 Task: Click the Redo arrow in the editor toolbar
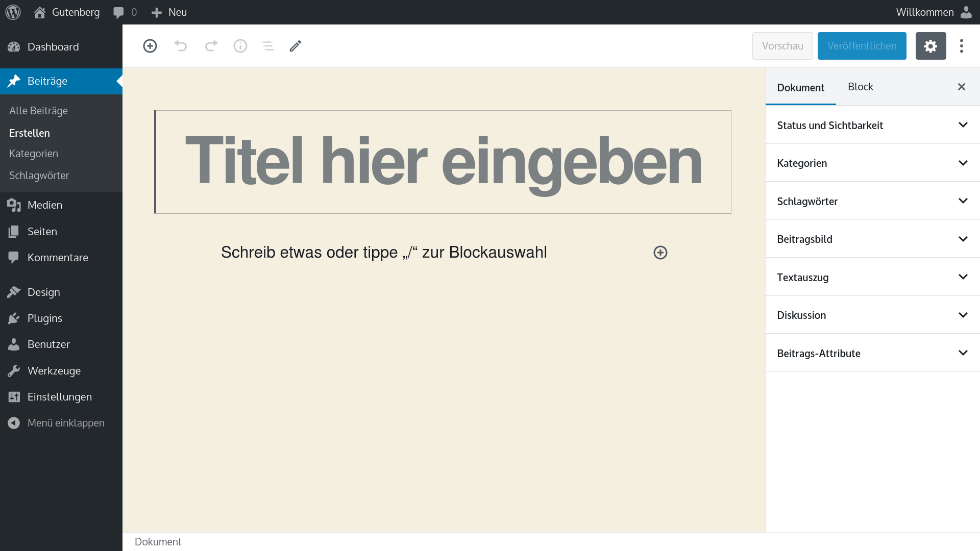[x=211, y=46]
